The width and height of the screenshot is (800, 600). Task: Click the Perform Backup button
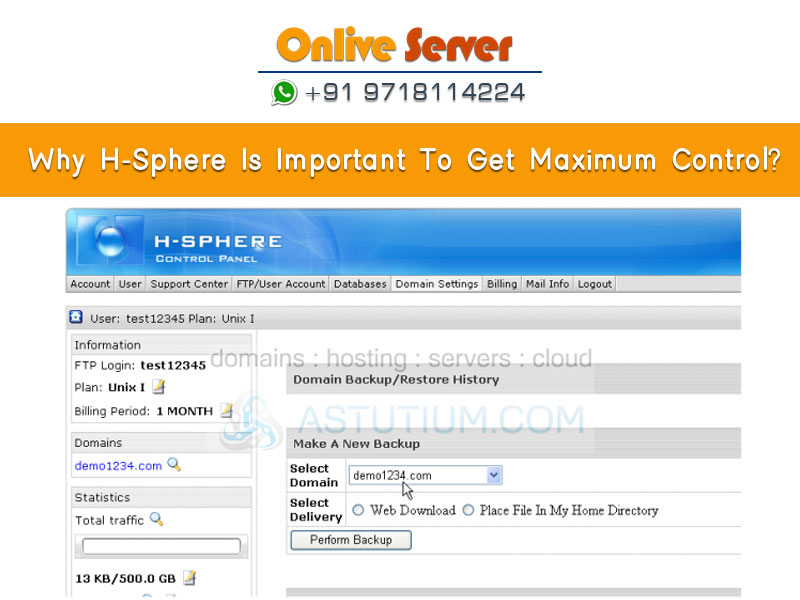click(x=351, y=540)
